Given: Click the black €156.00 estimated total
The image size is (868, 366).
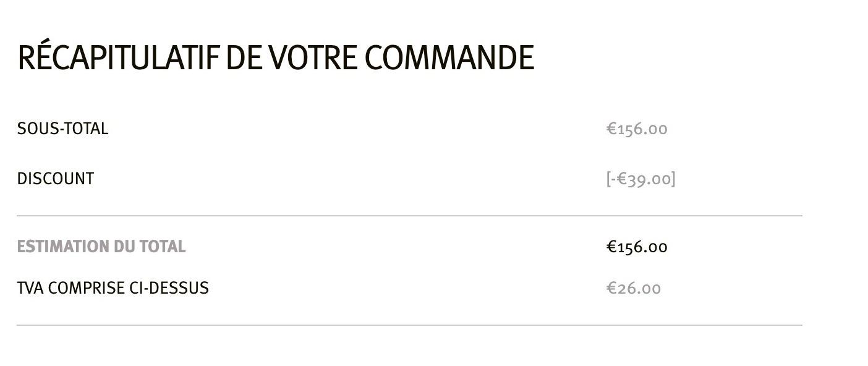Looking at the screenshot, I should click(x=637, y=247).
